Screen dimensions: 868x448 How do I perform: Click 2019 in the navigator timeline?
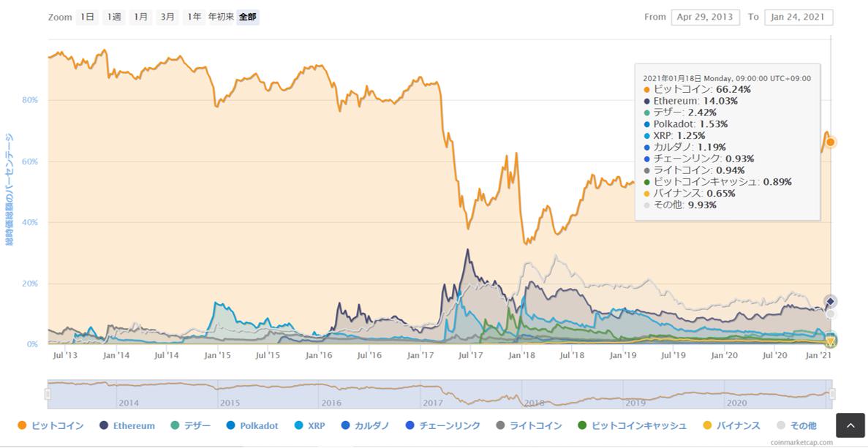(x=635, y=403)
